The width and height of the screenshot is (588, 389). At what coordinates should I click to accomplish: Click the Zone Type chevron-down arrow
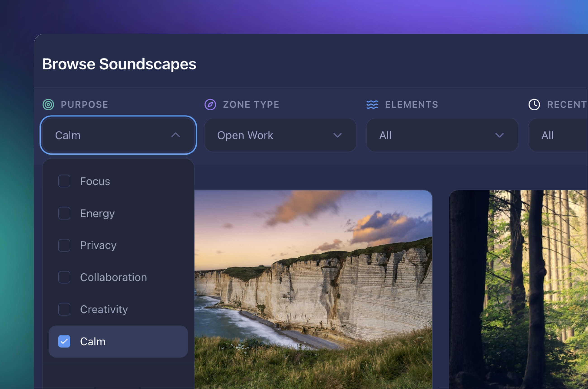pyautogui.click(x=337, y=135)
